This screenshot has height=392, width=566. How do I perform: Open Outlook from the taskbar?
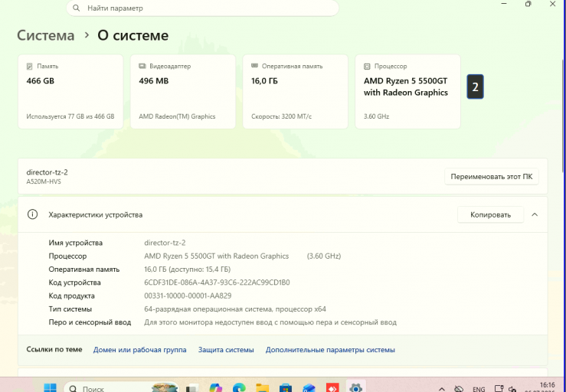tap(309, 388)
